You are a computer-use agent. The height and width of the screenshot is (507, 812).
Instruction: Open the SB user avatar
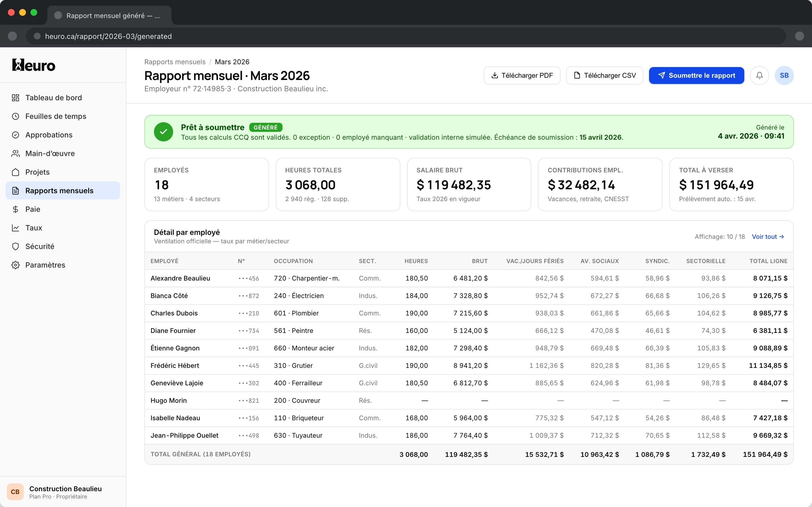[784, 75]
